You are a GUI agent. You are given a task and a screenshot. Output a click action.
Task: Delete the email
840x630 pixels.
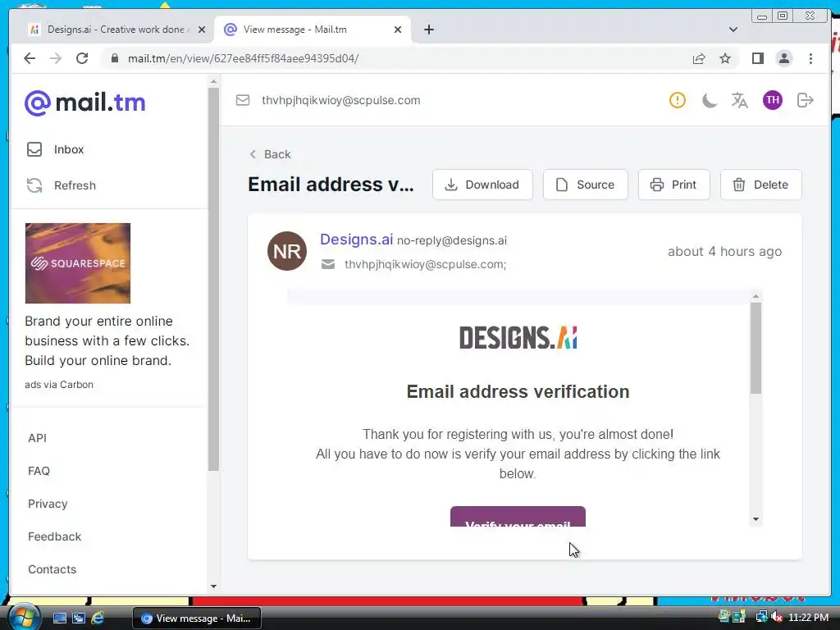(760, 185)
